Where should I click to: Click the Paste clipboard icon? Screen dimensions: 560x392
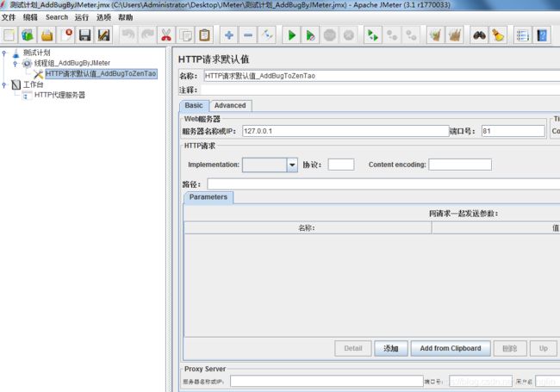click(204, 35)
